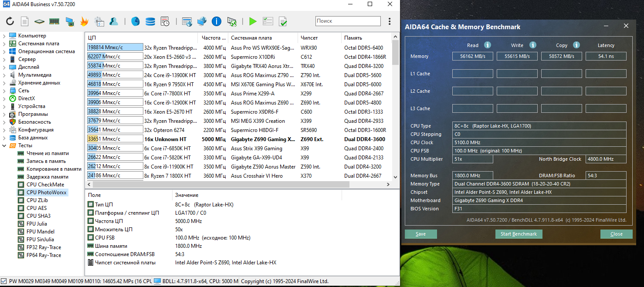Expand the Операционная система tree node

point(4,51)
